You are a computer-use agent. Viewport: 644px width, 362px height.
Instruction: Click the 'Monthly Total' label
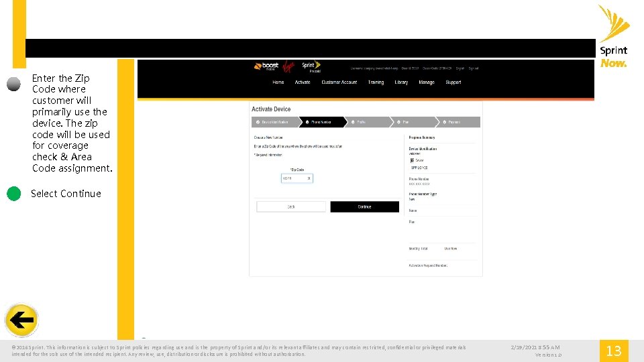(x=418, y=249)
